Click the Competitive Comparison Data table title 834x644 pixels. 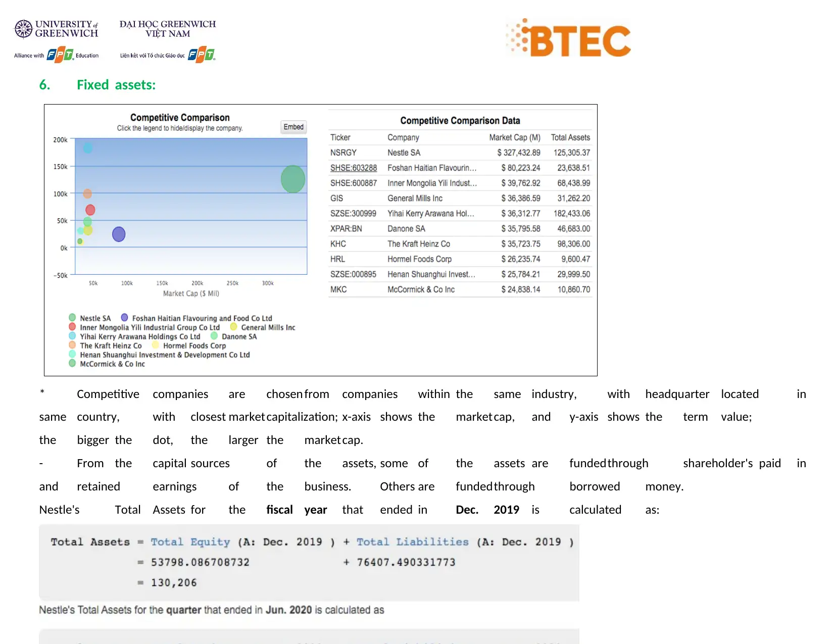tap(460, 121)
